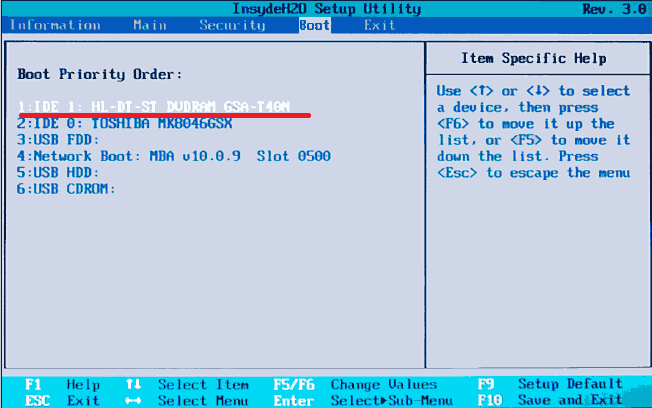Choose the USB FDD boot entry
Viewport: 652px width, 408px height.
(x=58, y=140)
